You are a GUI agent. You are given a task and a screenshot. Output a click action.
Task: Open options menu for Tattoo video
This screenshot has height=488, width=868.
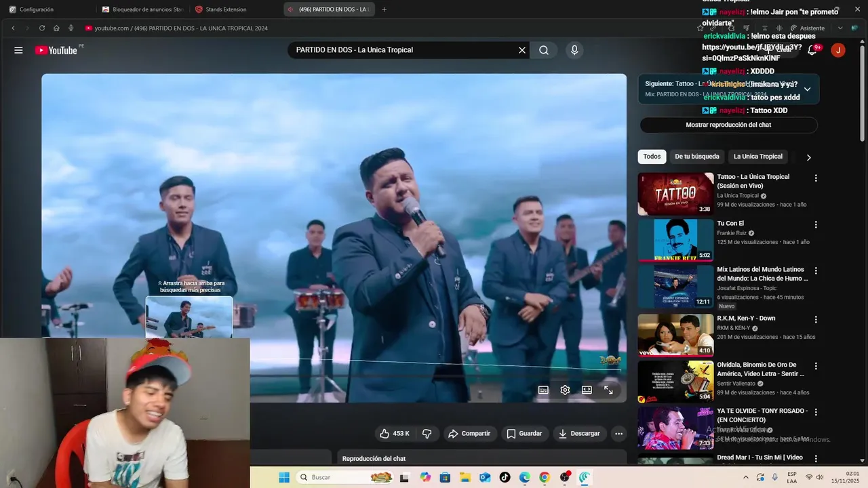click(x=816, y=178)
